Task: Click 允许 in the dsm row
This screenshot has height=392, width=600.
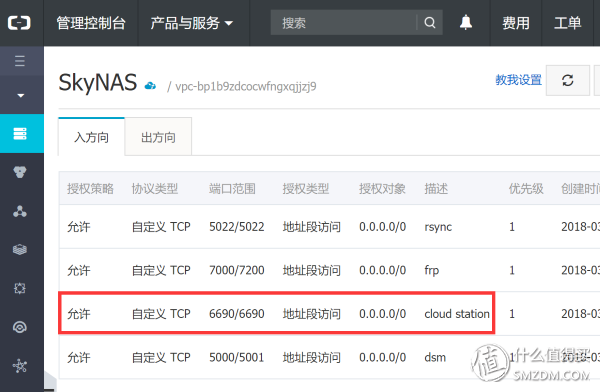Action: click(x=79, y=358)
